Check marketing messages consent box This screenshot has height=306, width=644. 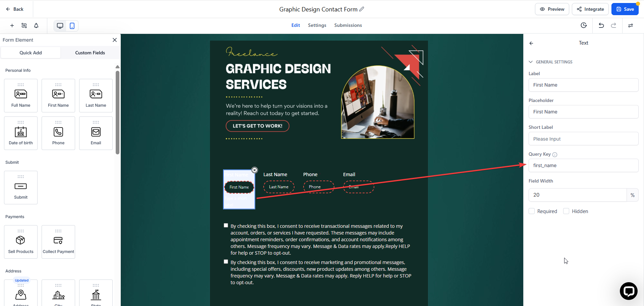[x=226, y=262]
